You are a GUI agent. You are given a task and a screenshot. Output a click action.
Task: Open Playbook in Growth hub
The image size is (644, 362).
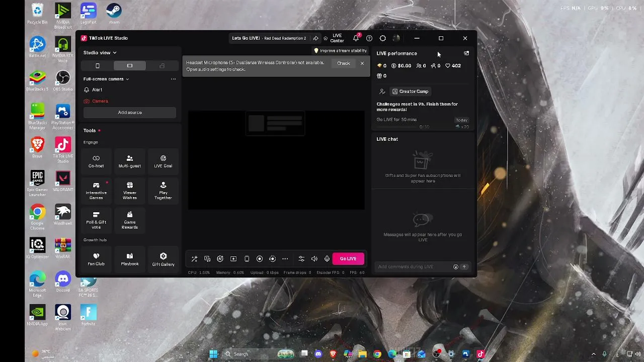(x=130, y=259)
